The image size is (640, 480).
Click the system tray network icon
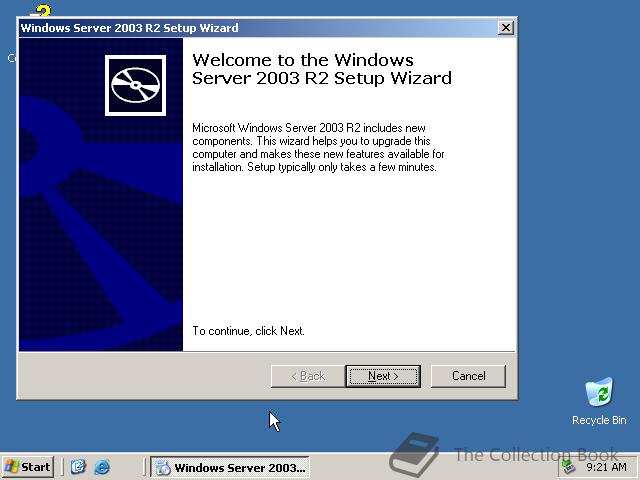[568, 467]
